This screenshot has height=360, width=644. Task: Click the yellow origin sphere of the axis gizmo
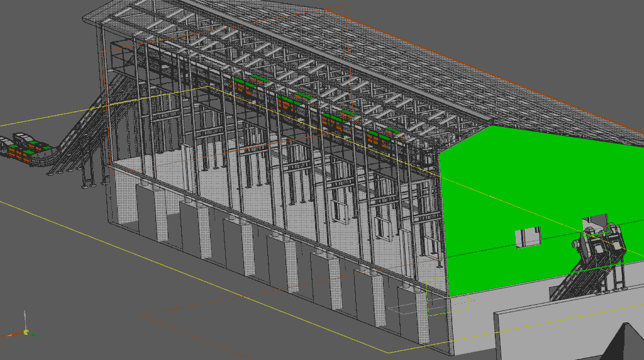(x=26, y=332)
